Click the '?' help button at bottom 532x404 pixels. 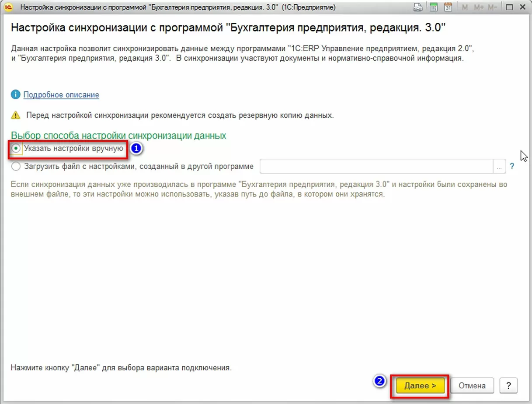[x=508, y=386]
